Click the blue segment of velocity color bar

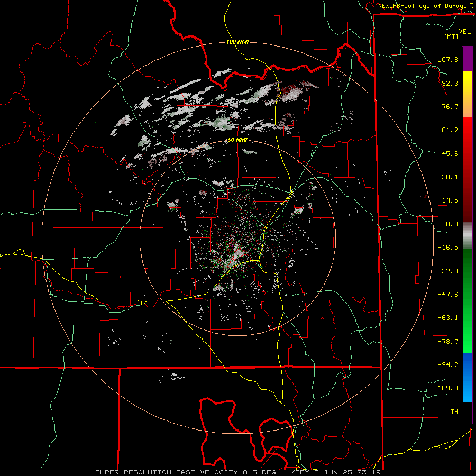[467, 377]
